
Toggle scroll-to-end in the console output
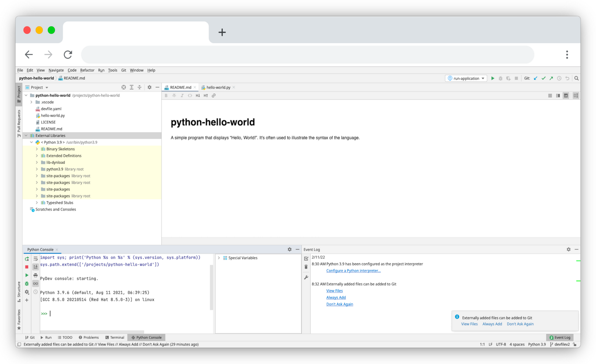pos(35,266)
